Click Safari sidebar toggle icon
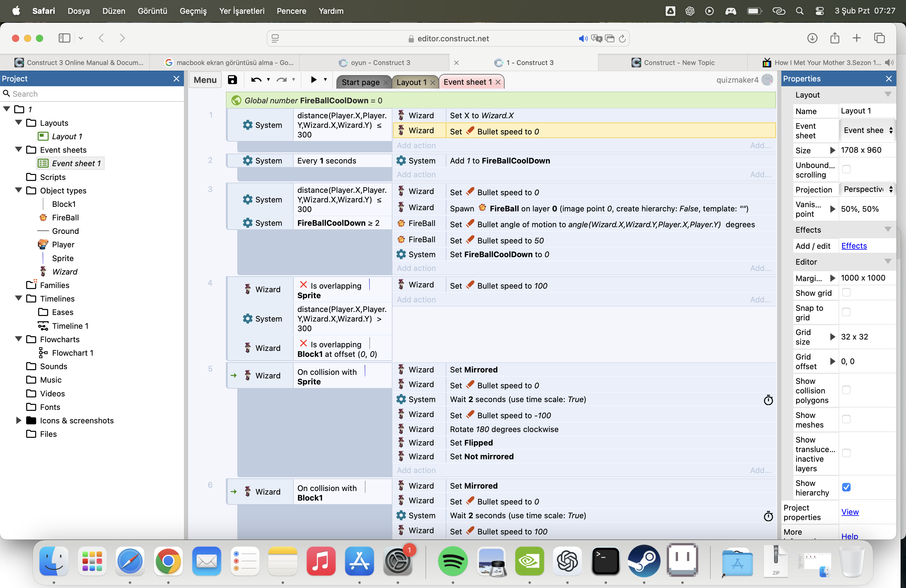This screenshot has width=906, height=588. [64, 38]
